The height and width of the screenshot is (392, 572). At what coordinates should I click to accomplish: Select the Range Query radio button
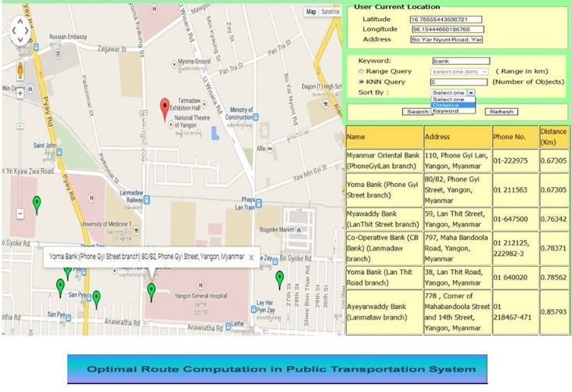click(x=361, y=71)
